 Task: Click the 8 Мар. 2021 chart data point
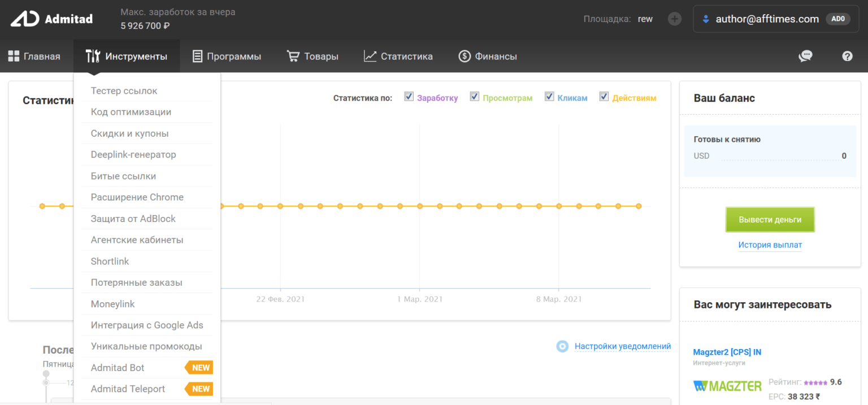coord(559,206)
